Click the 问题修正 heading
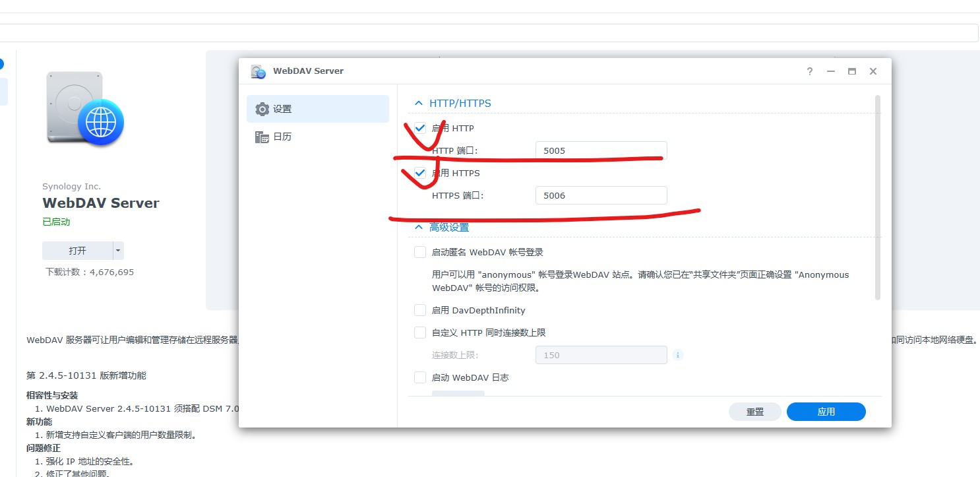The height and width of the screenshot is (477, 980). [44, 448]
